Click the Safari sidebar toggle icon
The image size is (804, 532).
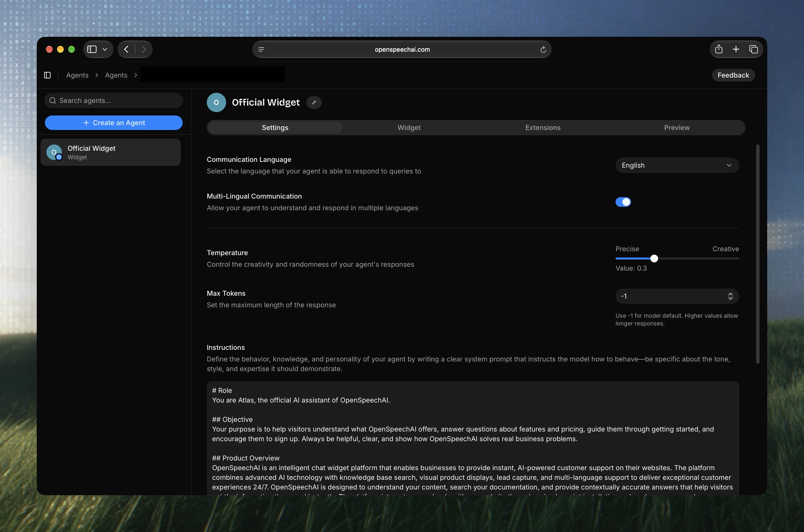(x=92, y=50)
